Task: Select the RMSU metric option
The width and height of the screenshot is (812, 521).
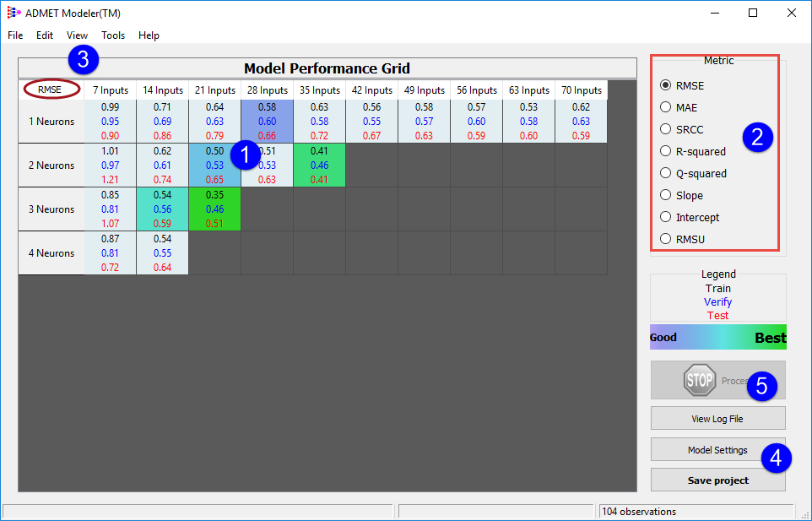Action: [665, 239]
